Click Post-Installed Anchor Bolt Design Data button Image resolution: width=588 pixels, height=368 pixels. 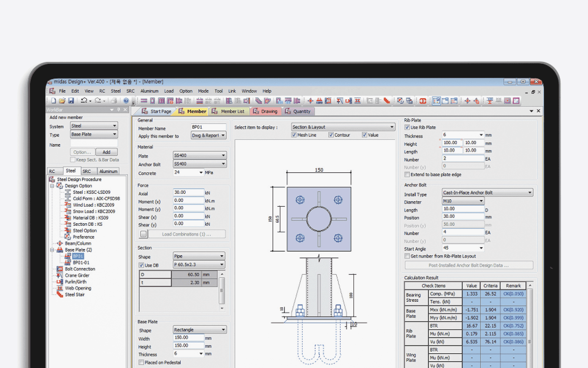(469, 265)
